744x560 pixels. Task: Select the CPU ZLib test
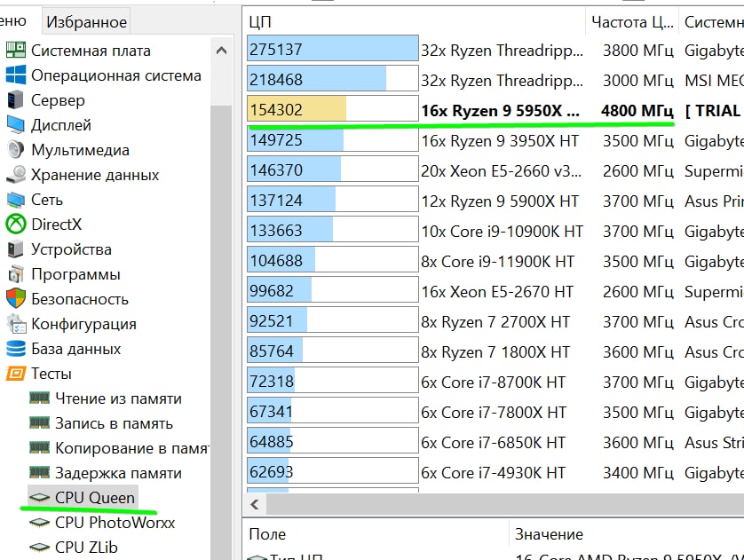click(86, 548)
